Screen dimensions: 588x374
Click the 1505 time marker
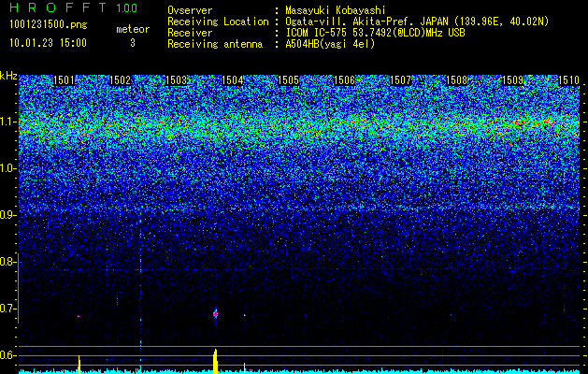tap(288, 80)
